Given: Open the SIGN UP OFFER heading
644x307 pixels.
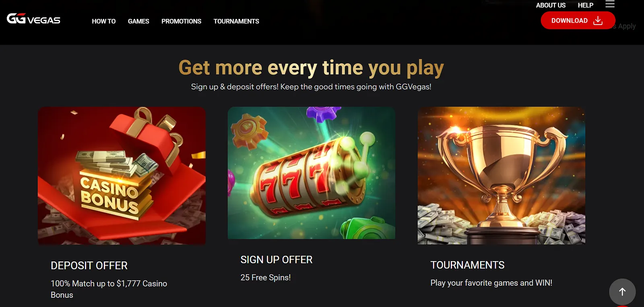Looking at the screenshot, I should tap(277, 260).
